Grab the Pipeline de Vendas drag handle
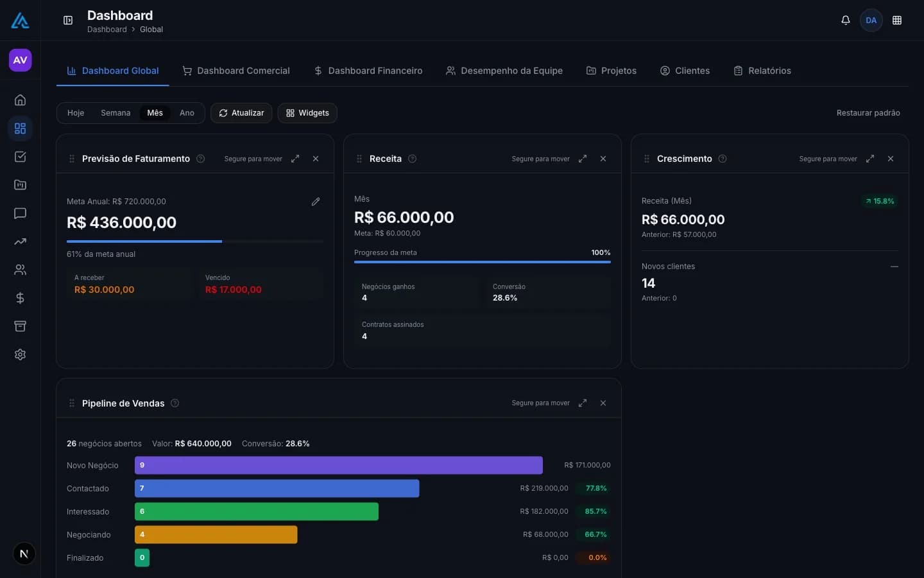Image resolution: width=924 pixels, height=578 pixels. click(x=72, y=403)
